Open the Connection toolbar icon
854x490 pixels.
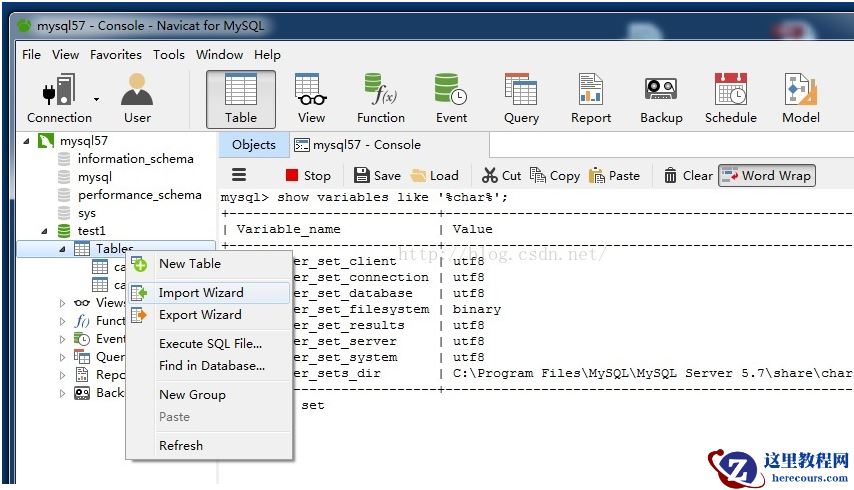click(59, 99)
